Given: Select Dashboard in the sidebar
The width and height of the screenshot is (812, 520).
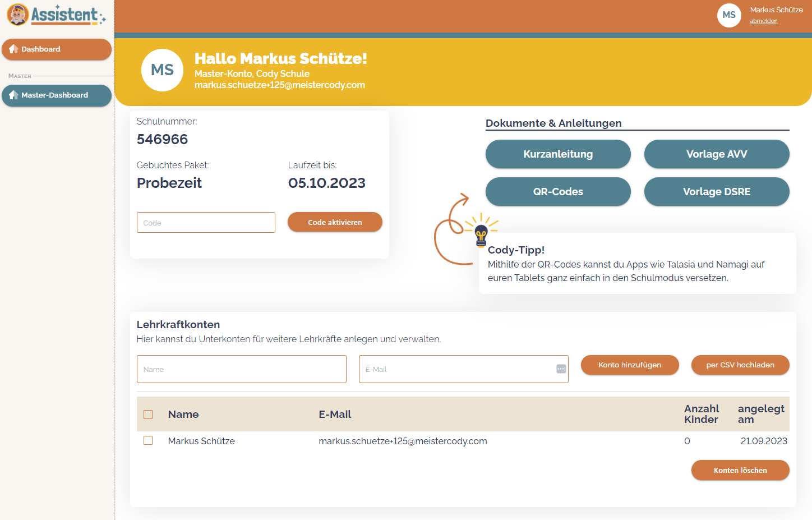Looking at the screenshot, I should (40, 49).
